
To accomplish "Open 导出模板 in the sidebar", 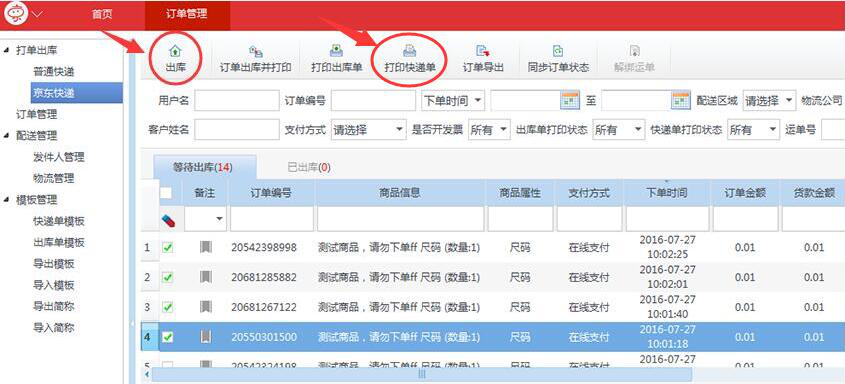I will [53, 264].
